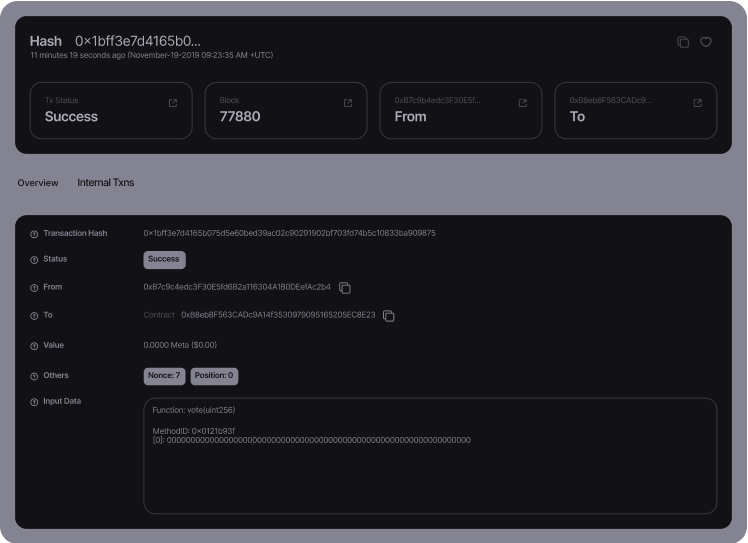This screenshot has width=748, height=543.
Task: Open the From address 0xB7c9c4edc3F30E5fd6B2 link
Action: (237, 287)
